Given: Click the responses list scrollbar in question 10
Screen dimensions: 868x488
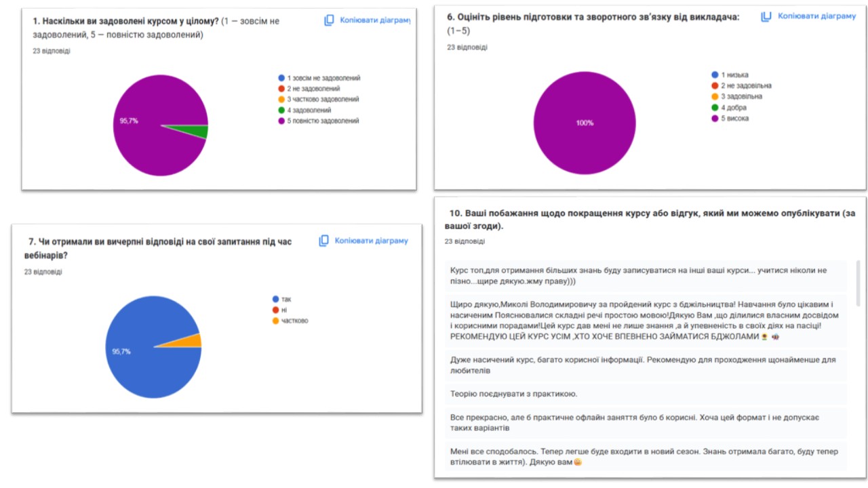Looking at the screenshot, I should tap(859, 283).
